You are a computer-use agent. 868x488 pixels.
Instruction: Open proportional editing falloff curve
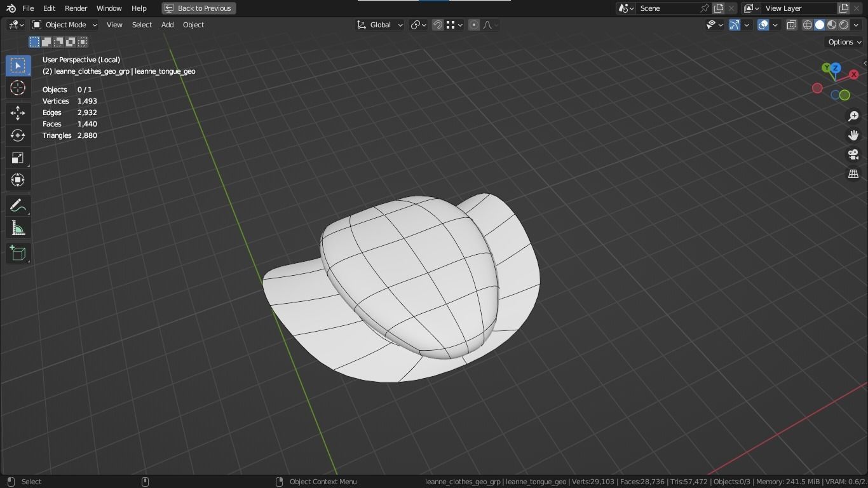[x=491, y=25]
